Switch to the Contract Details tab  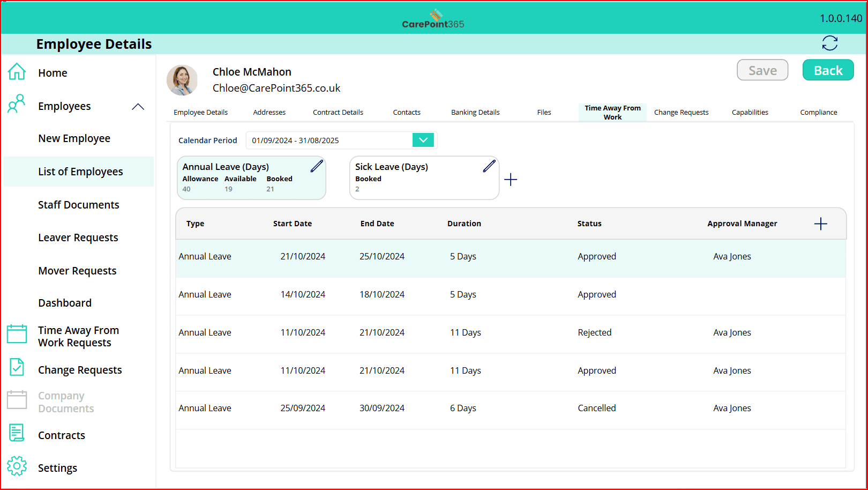tap(338, 113)
